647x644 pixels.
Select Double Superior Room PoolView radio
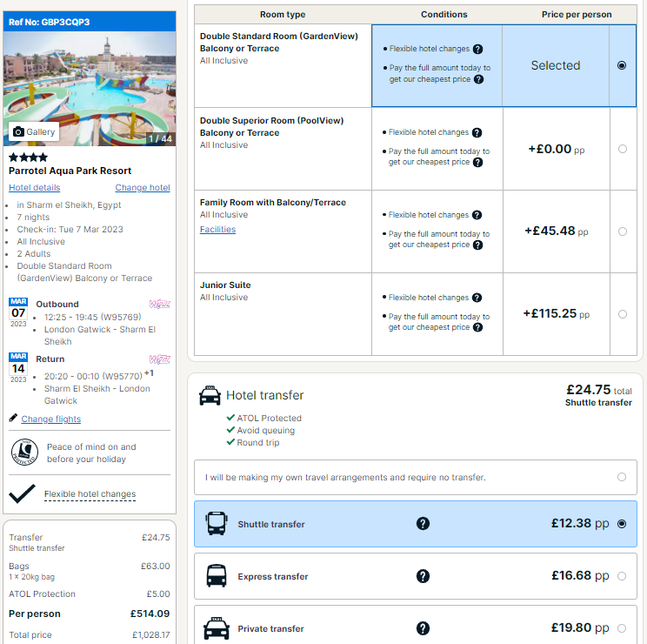coord(623,149)
